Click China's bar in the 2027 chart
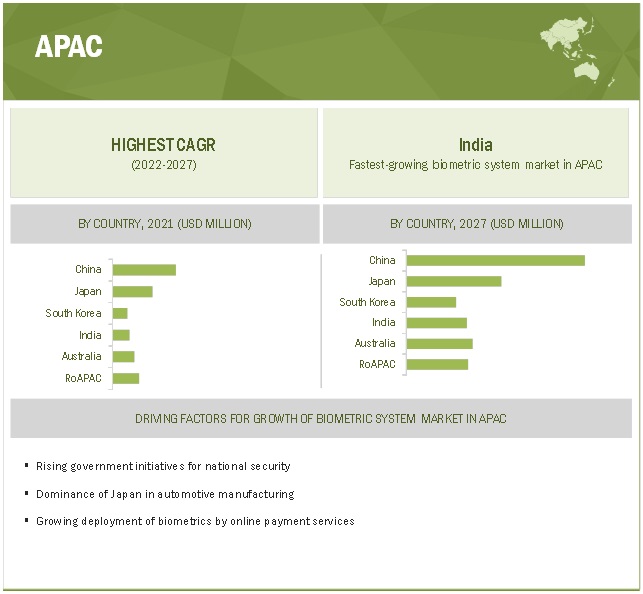 (495, 260)
